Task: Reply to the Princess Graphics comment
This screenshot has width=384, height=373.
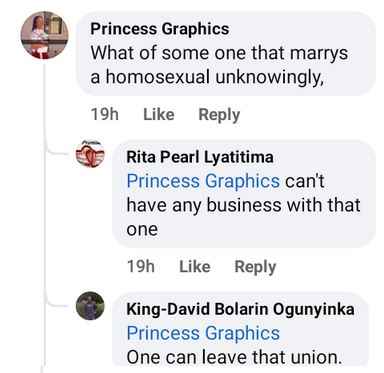Action: tap(219, 115)
